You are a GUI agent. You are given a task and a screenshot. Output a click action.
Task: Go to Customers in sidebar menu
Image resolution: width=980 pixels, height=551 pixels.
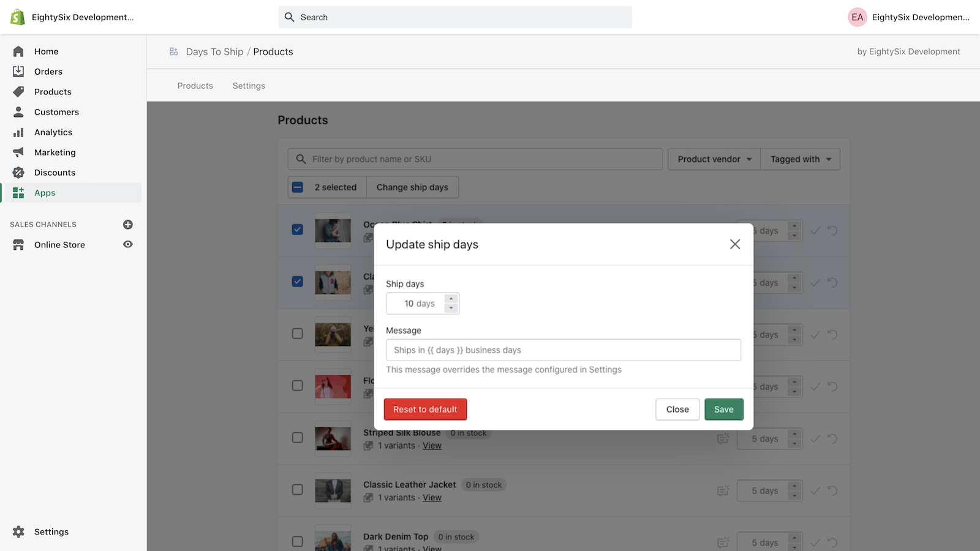56,112
